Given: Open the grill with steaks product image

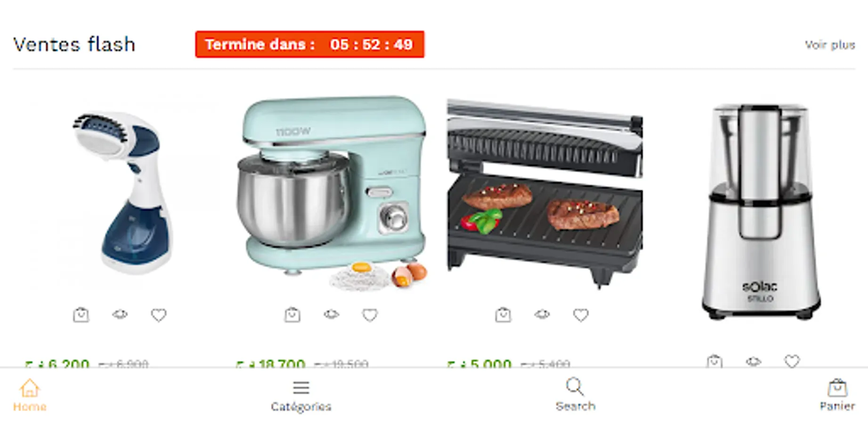Looking at the screenshot, I should 545,193.
